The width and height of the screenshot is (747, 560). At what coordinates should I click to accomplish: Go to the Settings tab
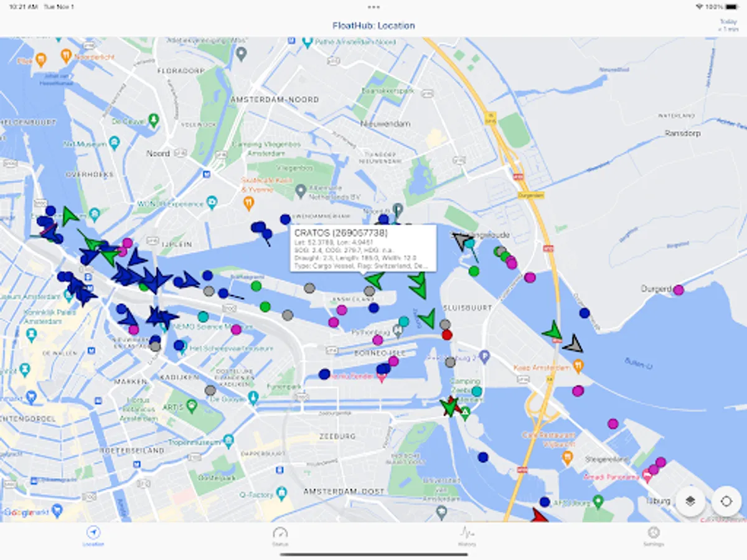[x=653, y=536]
